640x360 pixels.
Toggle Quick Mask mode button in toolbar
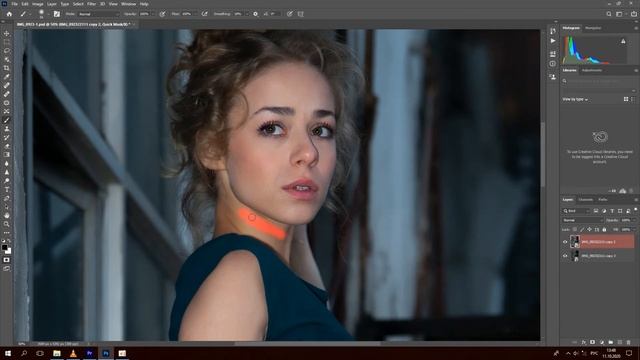tap(7, 260)
